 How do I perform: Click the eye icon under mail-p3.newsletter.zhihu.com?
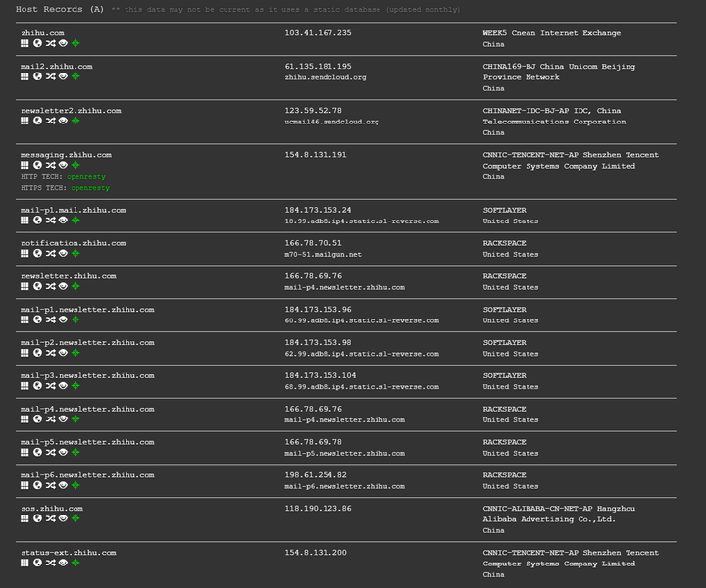[x=63, y=385]
